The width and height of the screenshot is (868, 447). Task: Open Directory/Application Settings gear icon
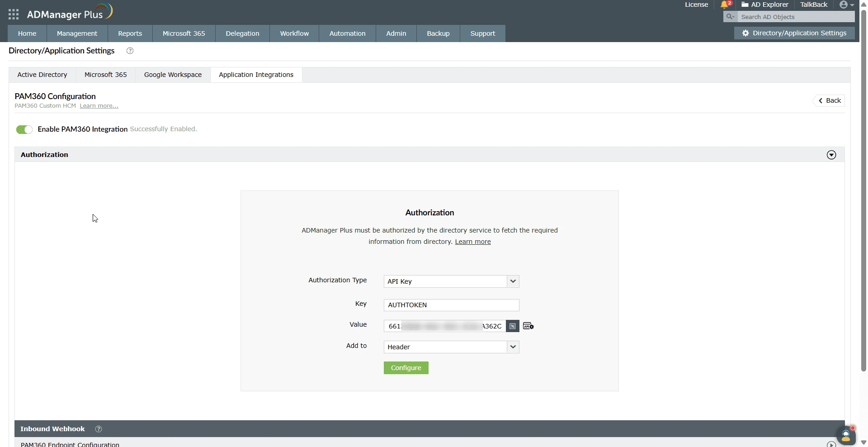pos(745,33)
